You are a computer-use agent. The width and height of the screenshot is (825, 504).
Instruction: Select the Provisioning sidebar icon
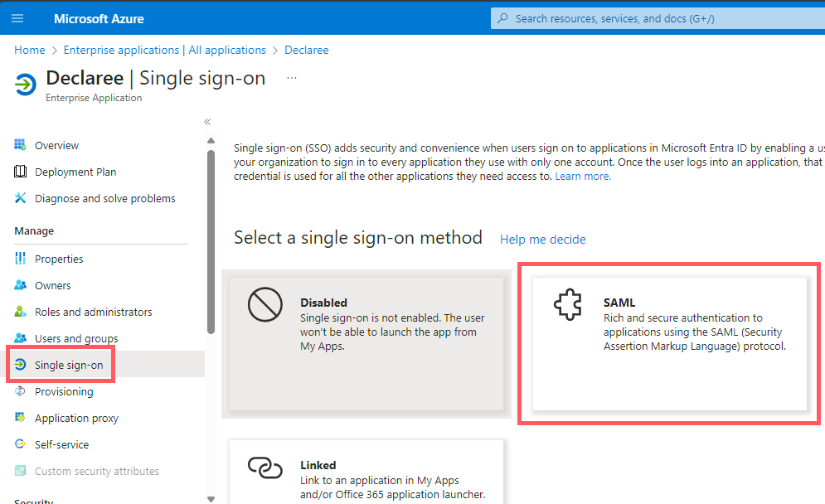point(18,391)
